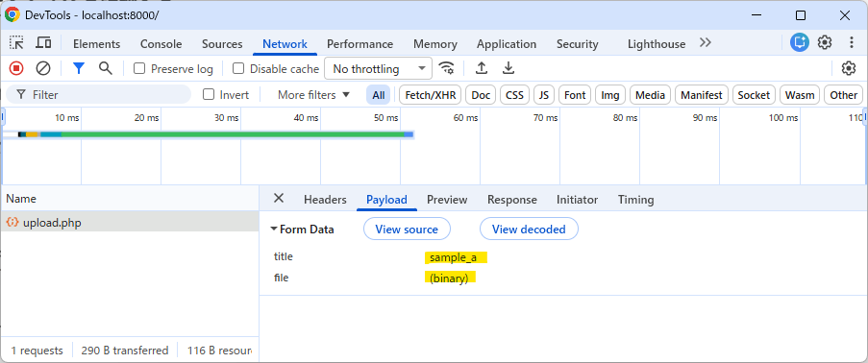Screen dimensions: 868x363
Task: Click the 290 B transferred status
Action: 125,351
